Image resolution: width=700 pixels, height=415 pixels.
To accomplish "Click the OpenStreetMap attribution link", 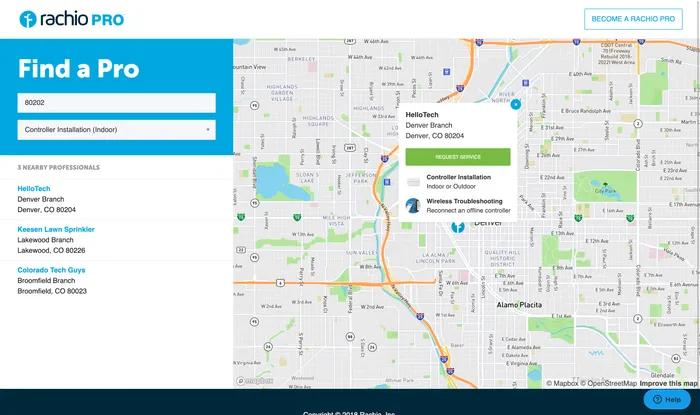I will [x=608, y=383].
